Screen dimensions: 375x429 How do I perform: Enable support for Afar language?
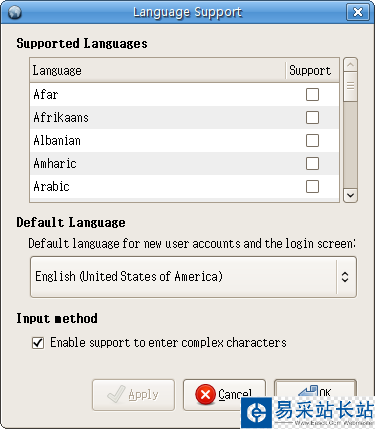pos(312,94)
